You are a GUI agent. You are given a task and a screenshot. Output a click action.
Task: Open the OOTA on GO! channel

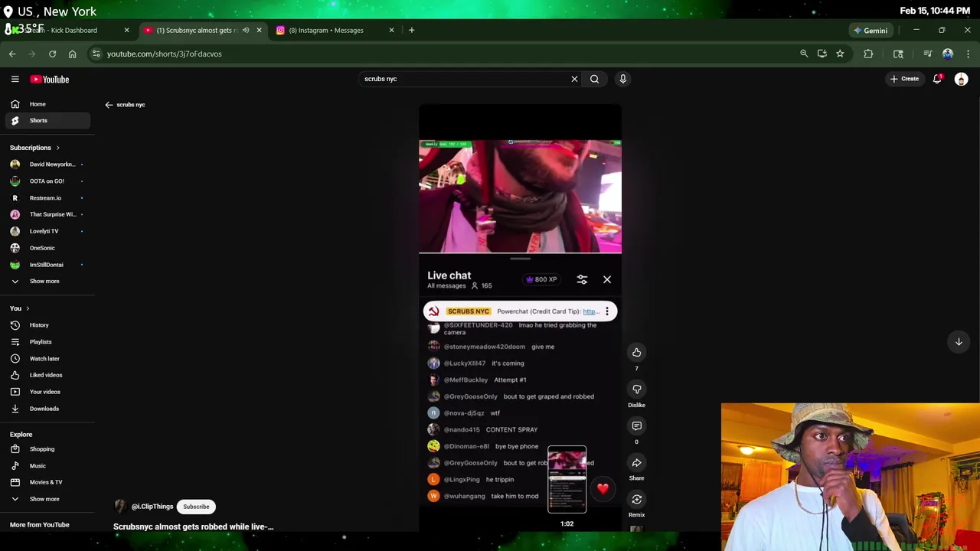pyautogui.click(x=46, y=181)
